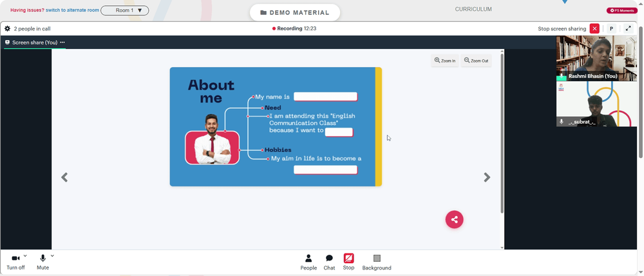Open the Room 1 dropdown

pyautogui.click(x=125, y=10)
